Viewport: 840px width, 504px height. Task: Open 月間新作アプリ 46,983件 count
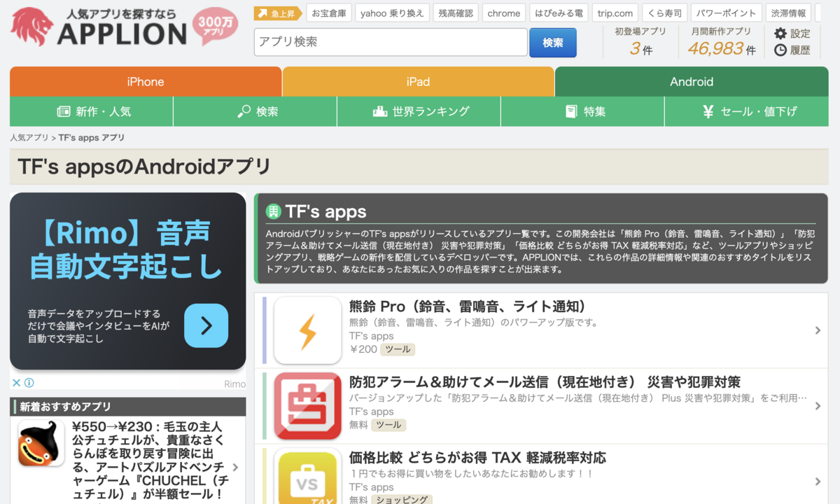tap(721, 42)
